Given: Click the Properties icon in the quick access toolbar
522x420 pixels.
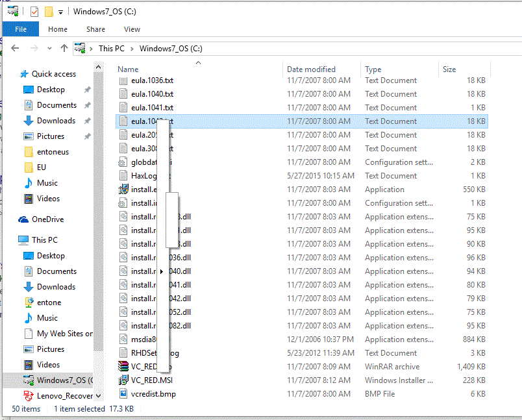Looking at the screenshot, I should click(x=34, y=12).
